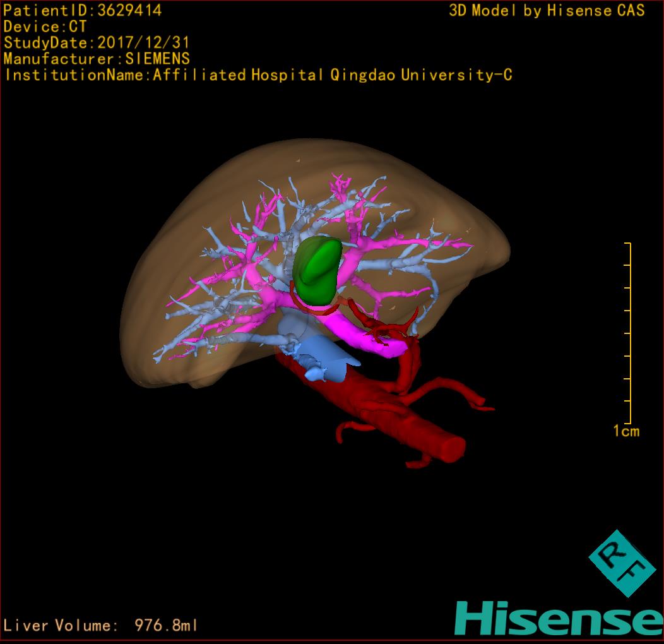Image resolution: width=664 pixels, height=644 pixels.
Task: Click the Liver Volume 976.8ml readout
Action: [101, 626]
